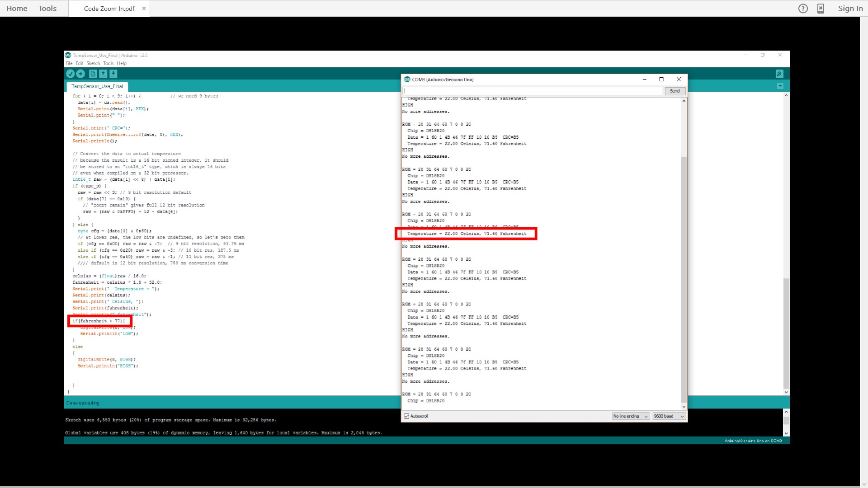This screenshot has width=868, height=488.
Task: Click the help question mark icon
Action: click(x=803, y=9)
